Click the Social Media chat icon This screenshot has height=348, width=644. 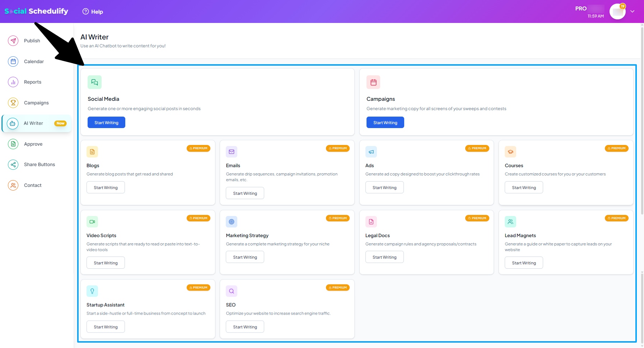tap(94, 82)
